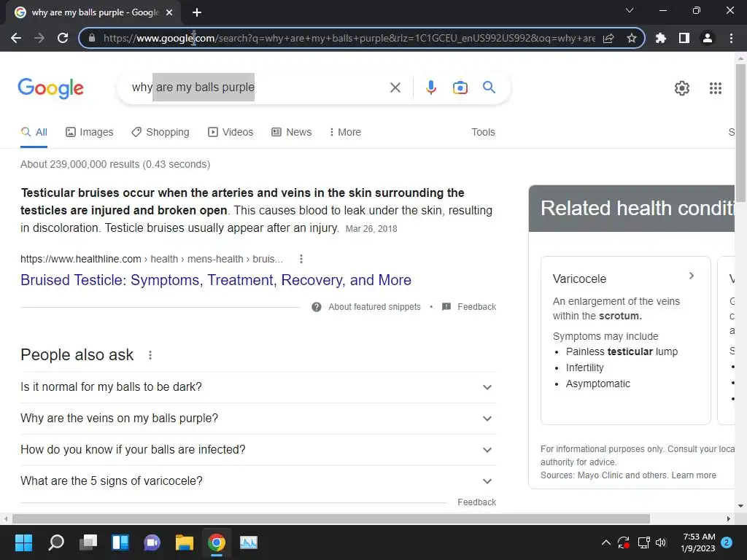This screenshot has width=747, height=560.
Task: Switch to Shopping tab
Action: (160, 132)
